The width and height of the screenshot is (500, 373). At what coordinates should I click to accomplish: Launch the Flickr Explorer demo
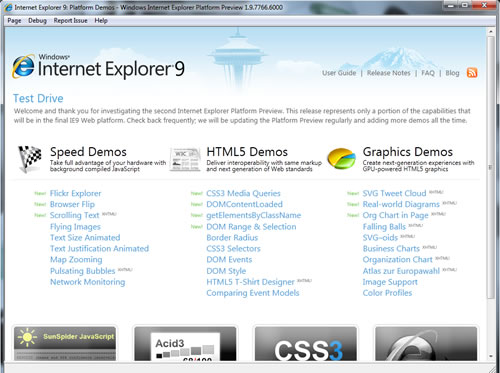click(75, 193)
